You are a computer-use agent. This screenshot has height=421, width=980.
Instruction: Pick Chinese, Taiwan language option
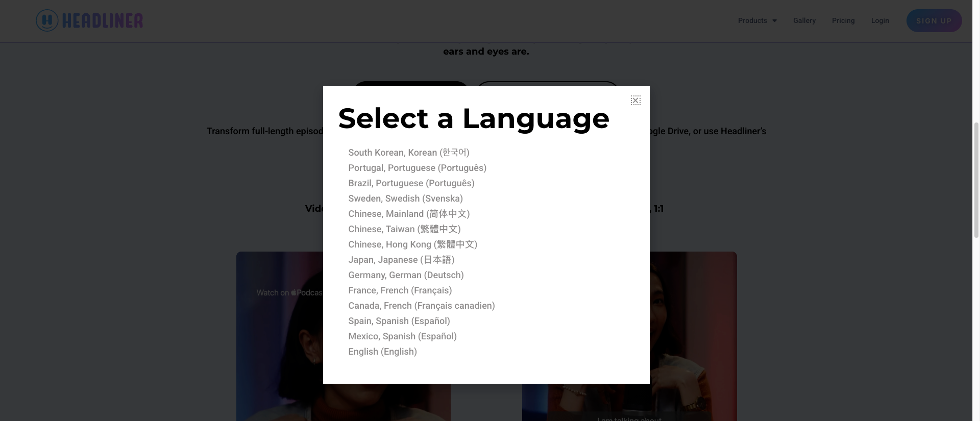(x=405, y=229)
